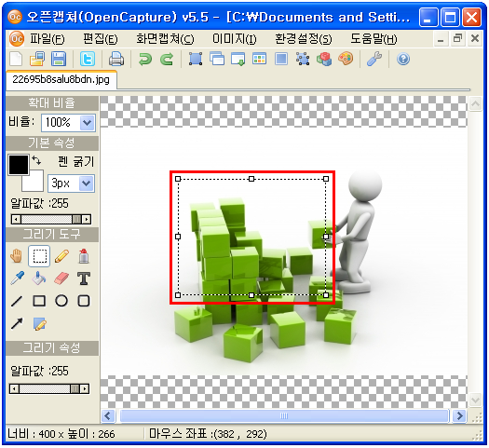This screenshot has width=489, height=448.
Task: Select the Hand pan tool
Action: pos(16,256)
